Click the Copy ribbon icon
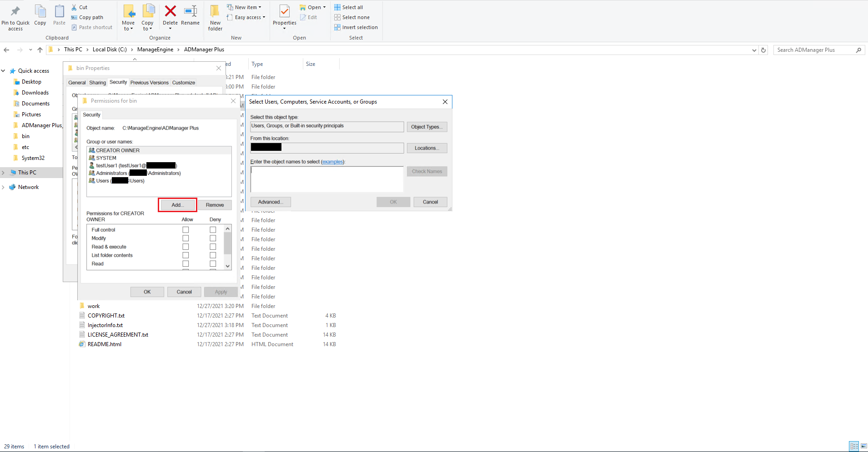This screenshot has width=868, height=452. (x=40, y=15)
